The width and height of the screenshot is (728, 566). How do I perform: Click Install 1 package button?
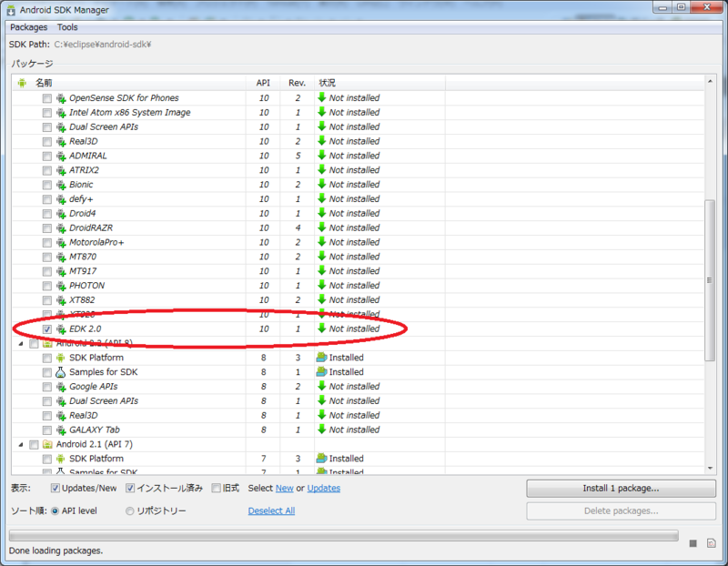tap(621, 488)
